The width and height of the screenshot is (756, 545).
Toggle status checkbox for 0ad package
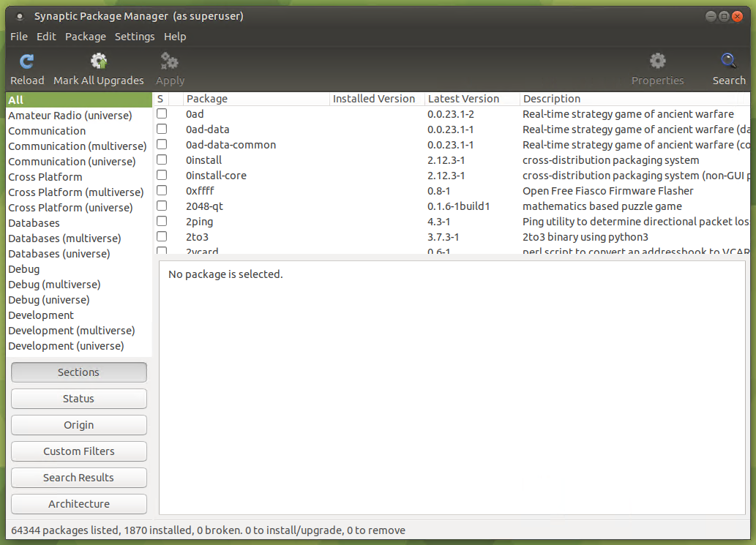[x=162, y=113]
